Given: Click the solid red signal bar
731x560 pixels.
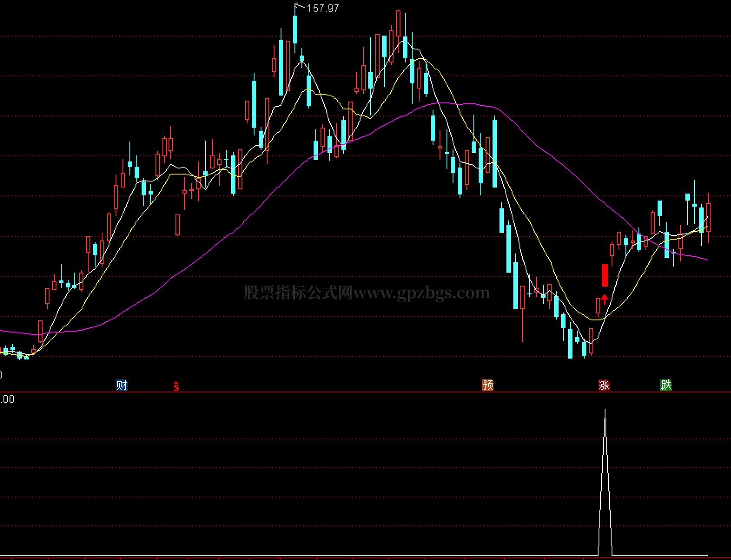Looking at the screenshot, I should coord(605,275).
